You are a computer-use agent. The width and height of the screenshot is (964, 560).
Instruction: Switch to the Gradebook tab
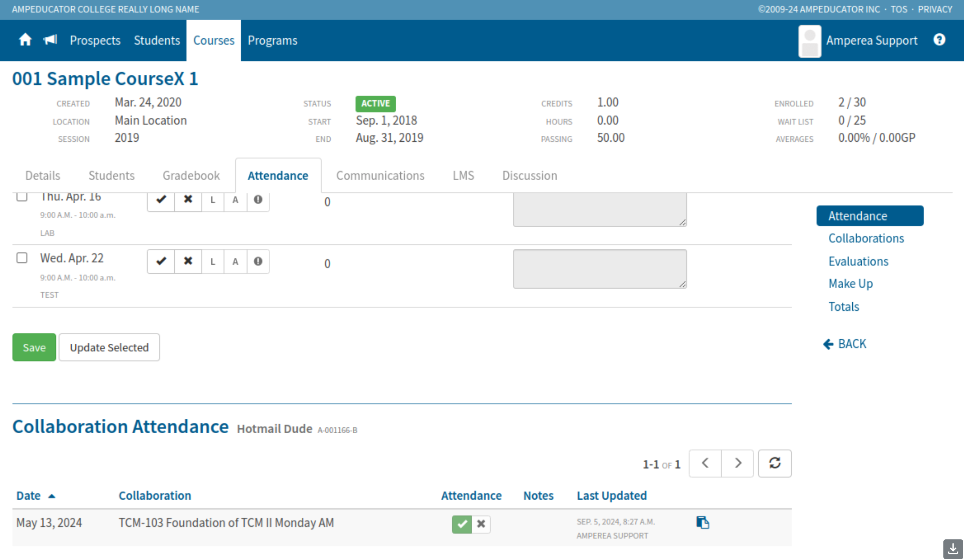(191, 175)
